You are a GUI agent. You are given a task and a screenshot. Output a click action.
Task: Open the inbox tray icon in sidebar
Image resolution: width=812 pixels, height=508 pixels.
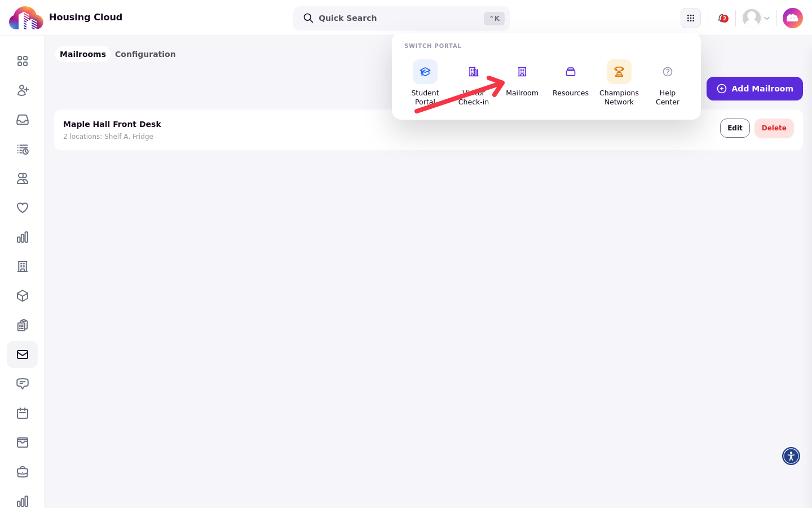pyautogui.click(x=23, y=120)
